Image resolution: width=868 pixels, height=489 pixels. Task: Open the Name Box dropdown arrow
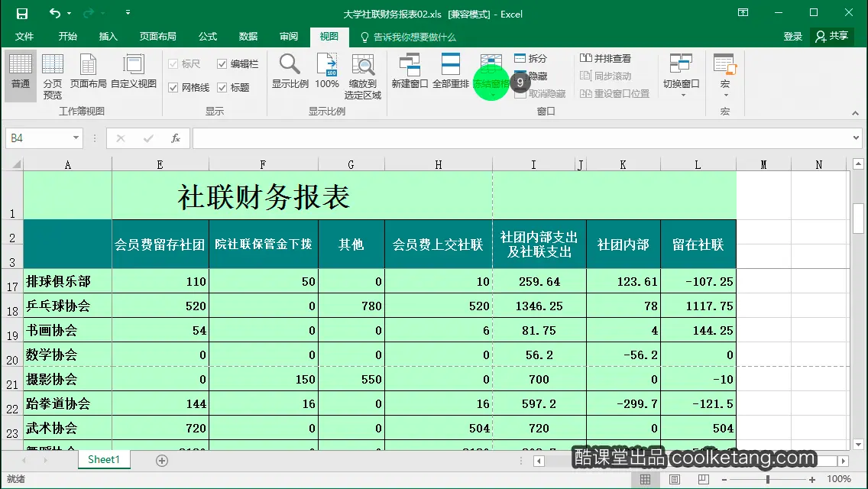(x=76, y=138)
